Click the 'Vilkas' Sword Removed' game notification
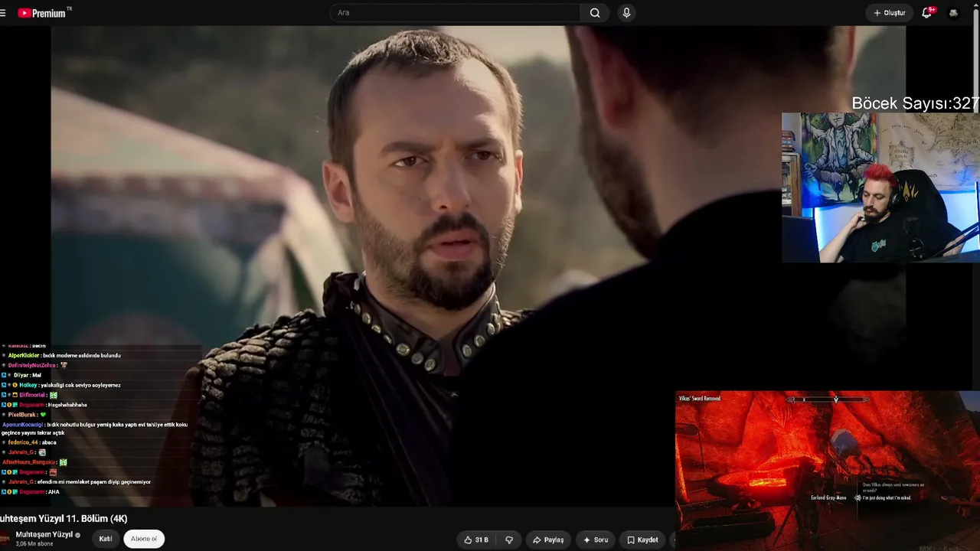This screenshot has width=980, height=551. [700, 399]
